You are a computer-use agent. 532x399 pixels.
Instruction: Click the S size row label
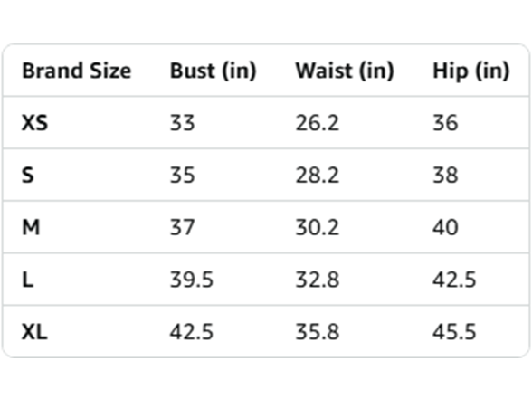pyautogui.click(x=28, y=176)
